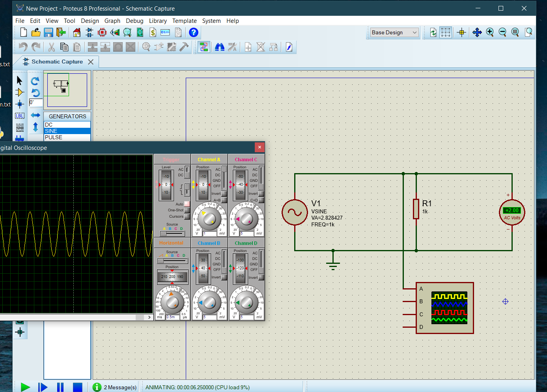Click the Channel A volts value field

click(x=210, y=233)
